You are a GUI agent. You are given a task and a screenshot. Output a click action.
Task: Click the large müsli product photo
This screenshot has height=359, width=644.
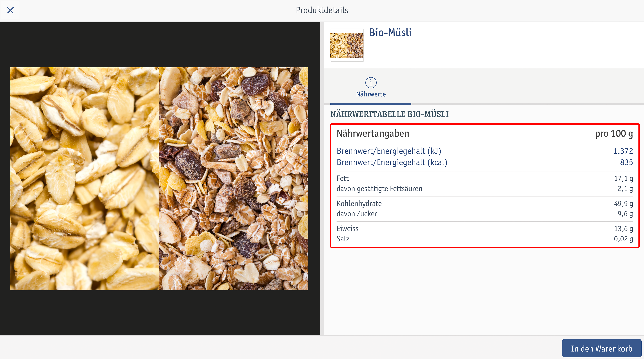pyautogui.click(x=159, y=179)
